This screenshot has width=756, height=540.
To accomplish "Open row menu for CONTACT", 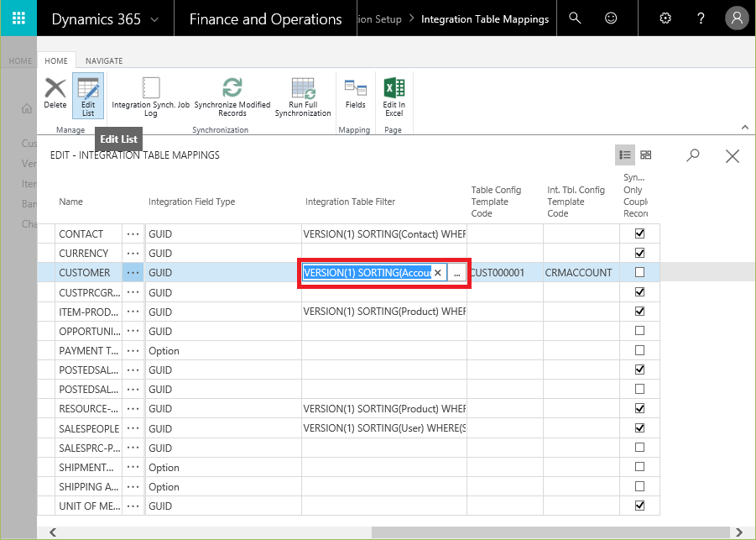I will click(133, 234).
